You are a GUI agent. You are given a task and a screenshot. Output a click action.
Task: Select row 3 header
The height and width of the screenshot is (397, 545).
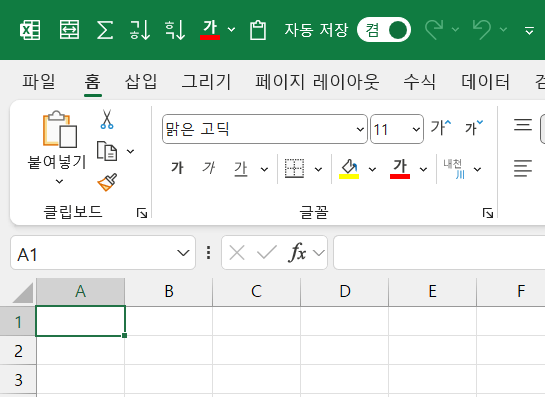tap(18, 380)
